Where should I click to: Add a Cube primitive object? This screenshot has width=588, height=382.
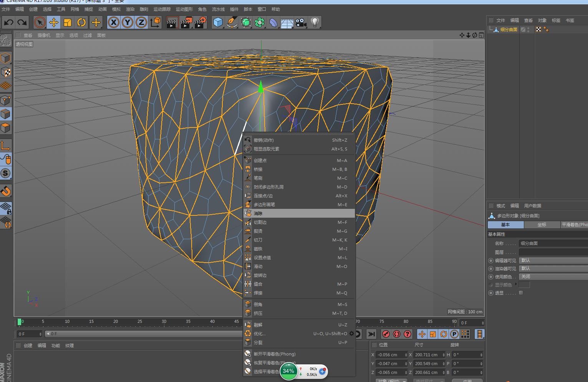(x=218, y=23)
